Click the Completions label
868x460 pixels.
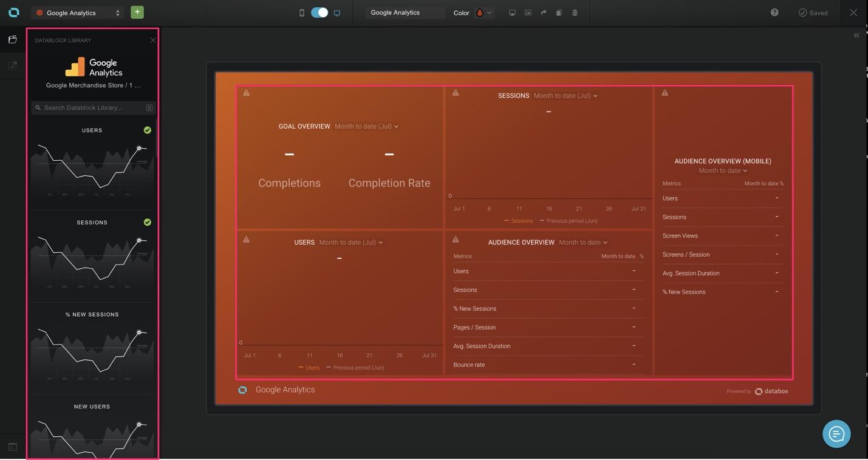click(x=289, y=183)
